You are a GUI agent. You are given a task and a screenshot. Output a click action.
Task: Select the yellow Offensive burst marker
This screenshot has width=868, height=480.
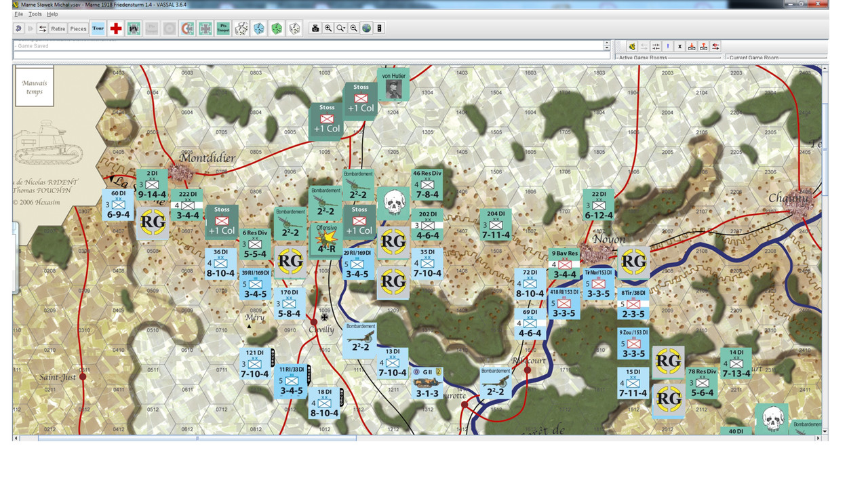(325, 240)
